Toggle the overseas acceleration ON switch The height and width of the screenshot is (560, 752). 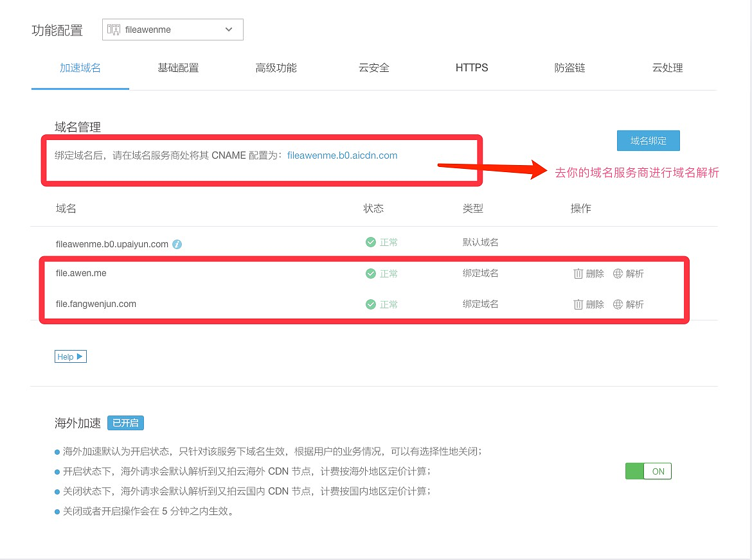point(648,471)
